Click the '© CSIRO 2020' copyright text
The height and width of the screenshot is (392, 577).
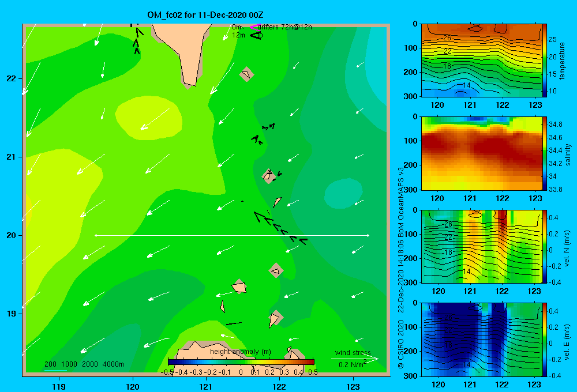point(401,344)
